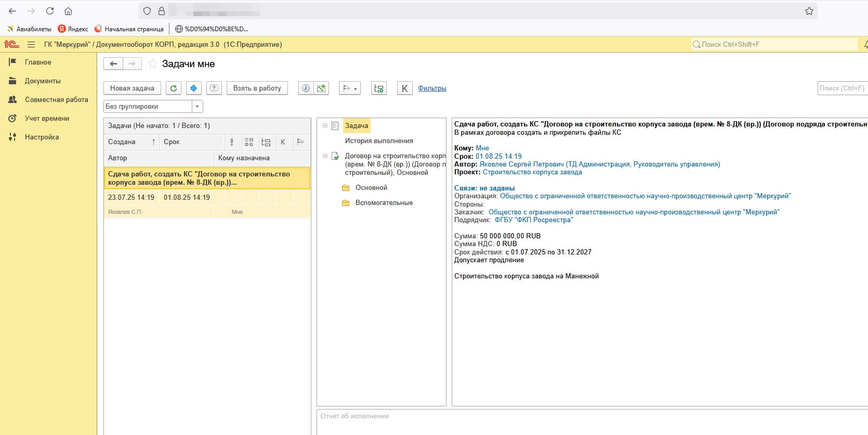Go to Учет времени in sidebar

tap(47, 119)
